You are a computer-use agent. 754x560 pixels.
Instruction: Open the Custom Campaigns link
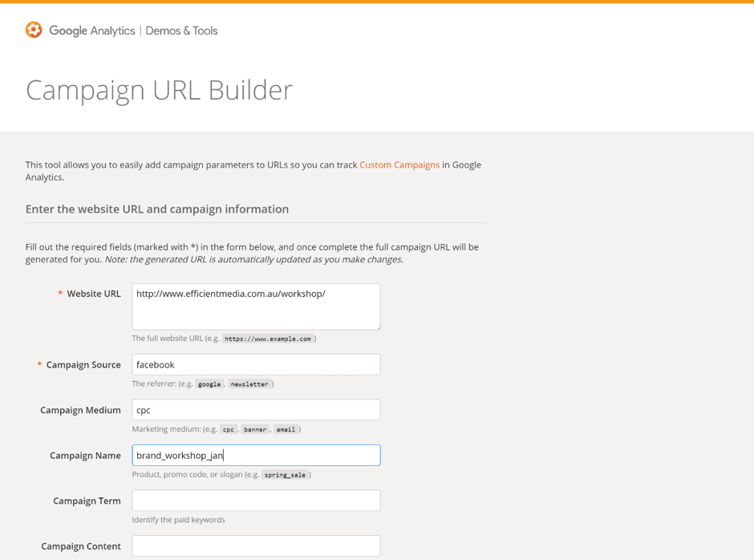coord(399,164)
